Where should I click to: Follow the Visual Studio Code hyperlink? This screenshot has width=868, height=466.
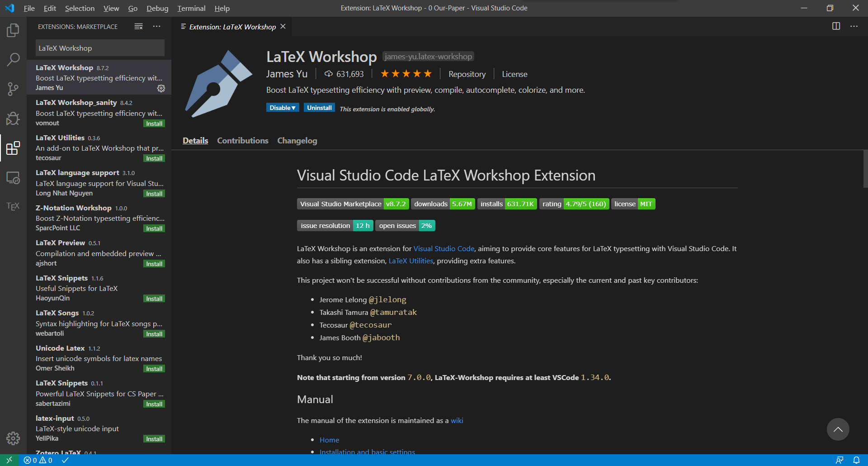pos(444,248)
